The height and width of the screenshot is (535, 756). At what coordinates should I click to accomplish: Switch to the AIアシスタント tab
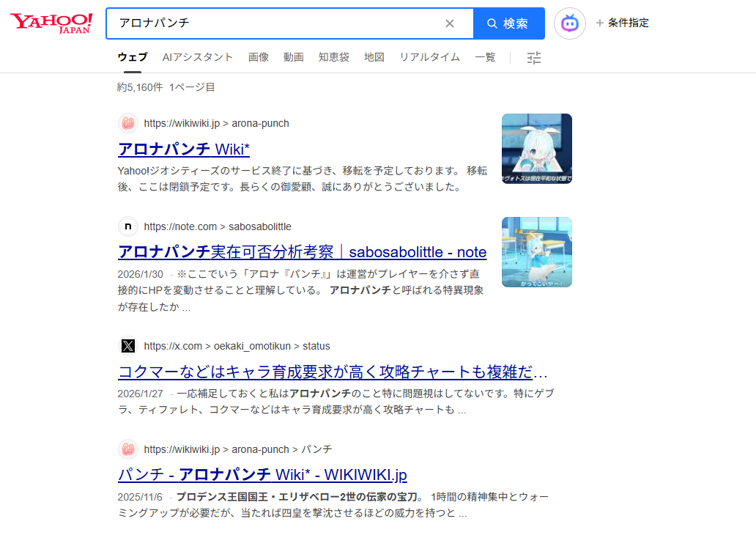pyautogui.click(x=198, y=57)
